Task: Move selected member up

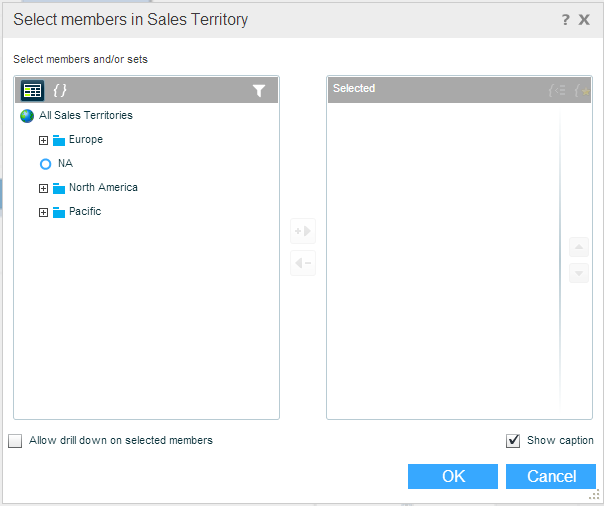Action: pos(578,247)
